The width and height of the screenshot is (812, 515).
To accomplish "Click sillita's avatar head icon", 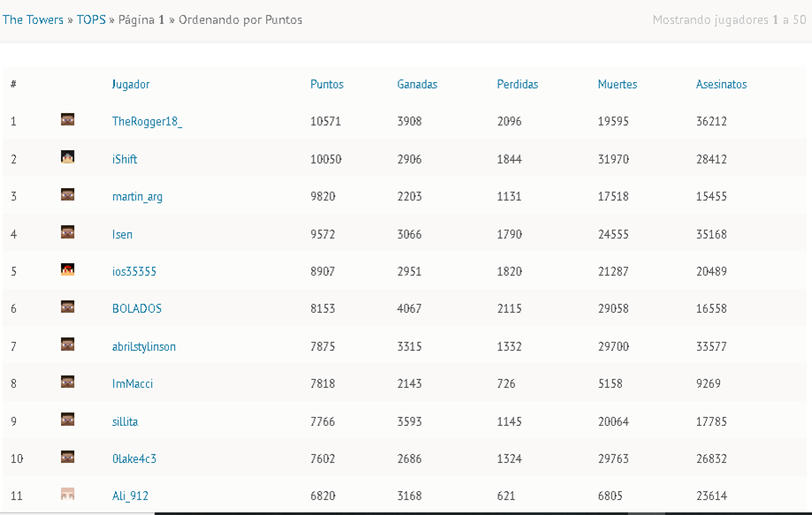I will coord(67,420).
